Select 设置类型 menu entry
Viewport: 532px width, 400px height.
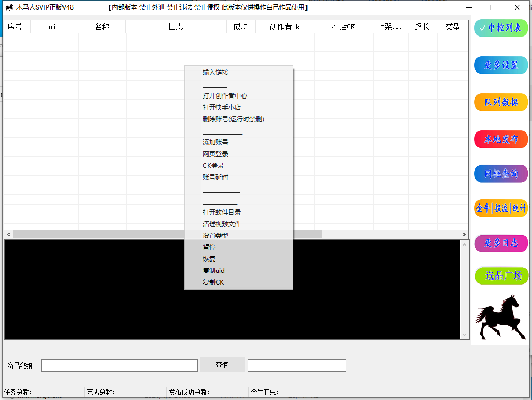tap(239, 235)
